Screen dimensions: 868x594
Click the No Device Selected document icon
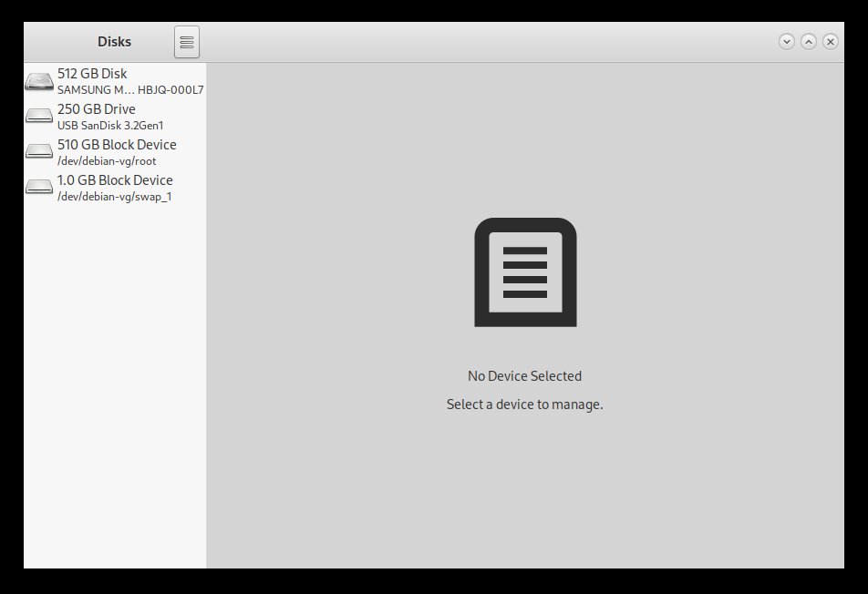pyautogui.click(x=524, y=271)
